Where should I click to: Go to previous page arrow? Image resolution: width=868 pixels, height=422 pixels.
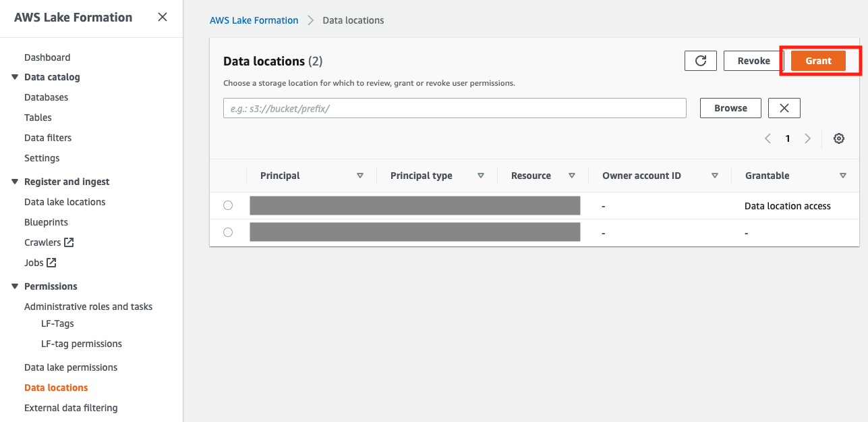[x=768, y=138]
